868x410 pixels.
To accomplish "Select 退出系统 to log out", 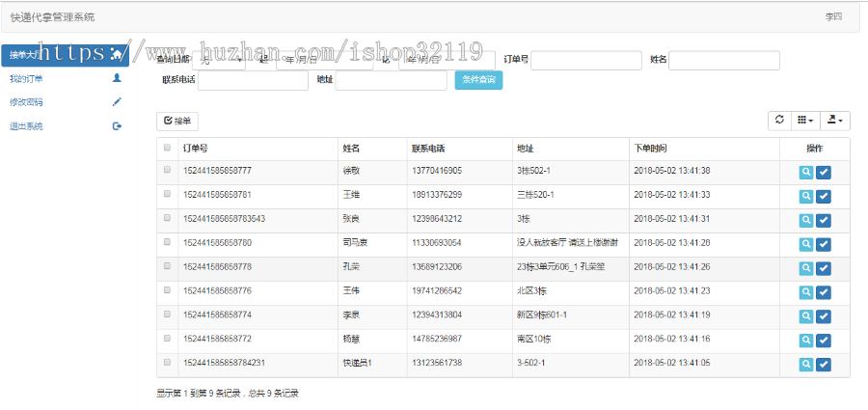I will click(x=65, y=125).
